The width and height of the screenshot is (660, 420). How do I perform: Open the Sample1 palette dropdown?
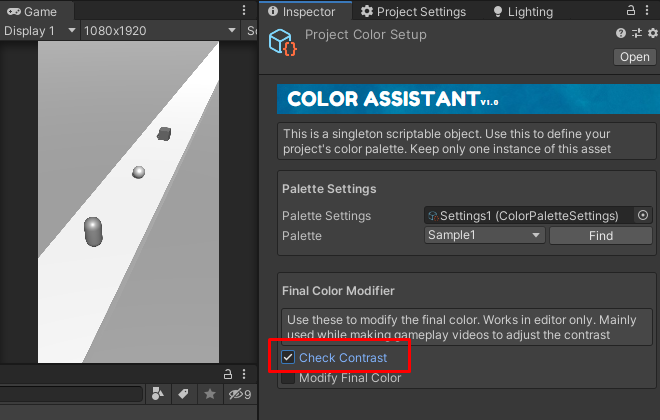tap(484, 235)
